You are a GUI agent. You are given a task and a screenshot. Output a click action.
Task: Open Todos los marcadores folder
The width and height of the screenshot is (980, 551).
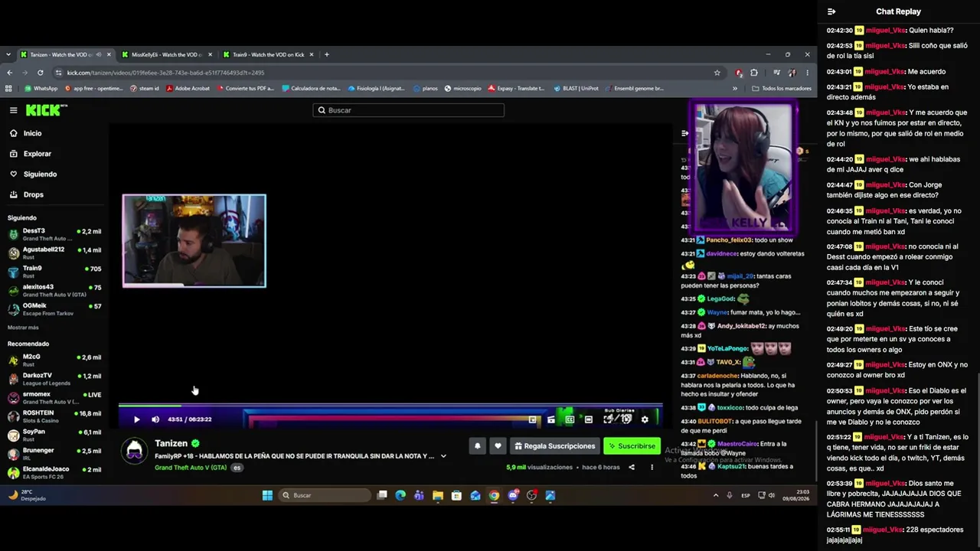(x=781, y=88)
